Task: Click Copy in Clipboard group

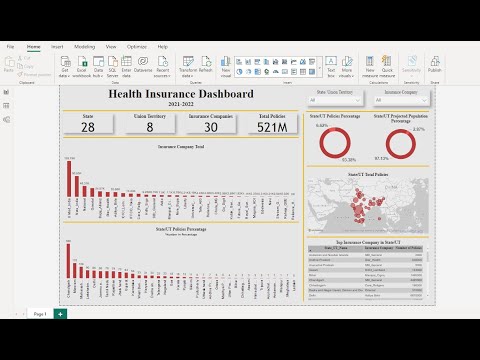Action: (26, 66)
